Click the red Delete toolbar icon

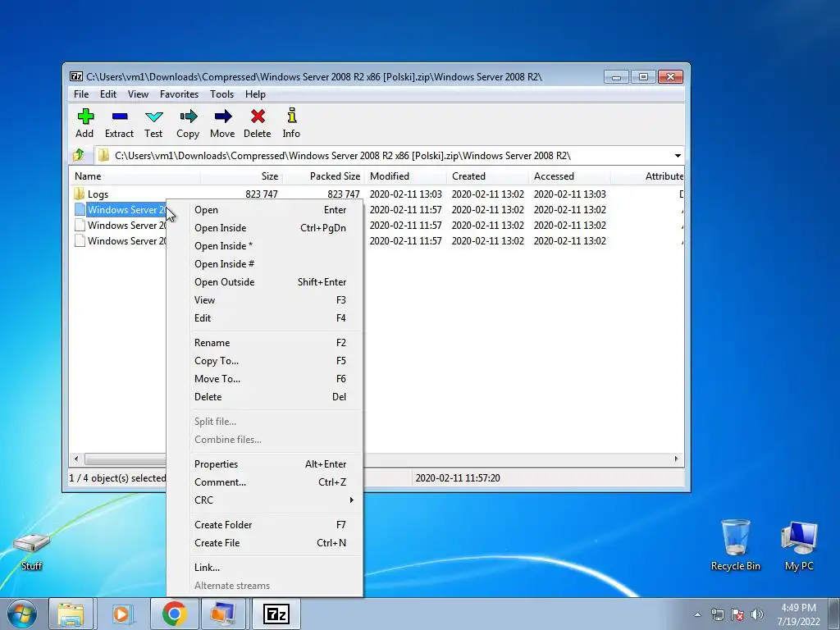click(x=258, y=116)
